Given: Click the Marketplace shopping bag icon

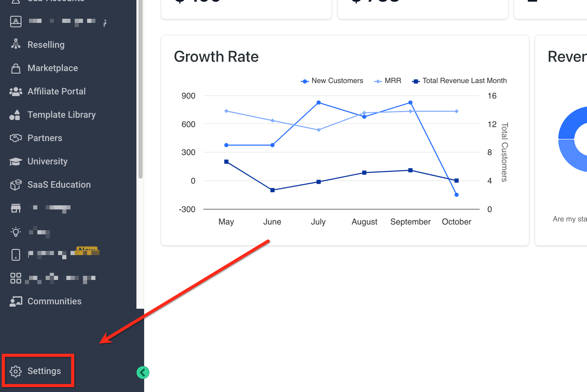Looking at the screenshot, I should pyautogui.click(x=15, y=68).
